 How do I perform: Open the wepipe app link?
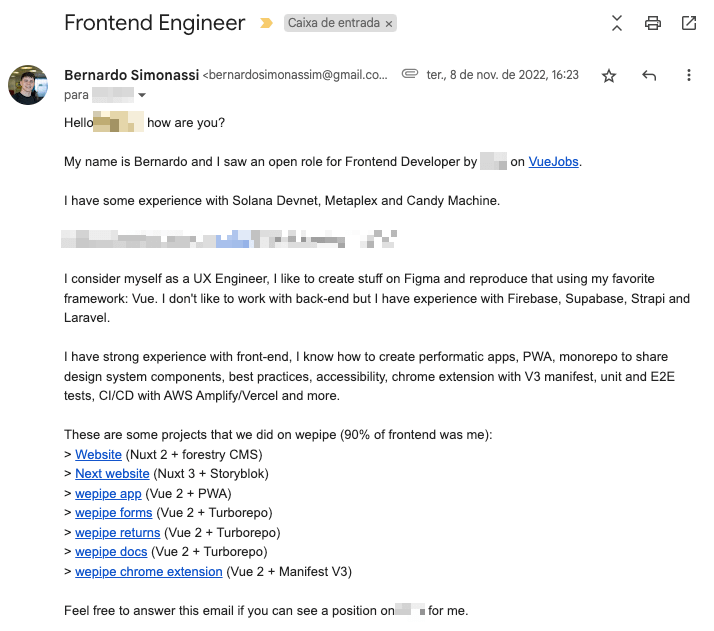point(108,494)
